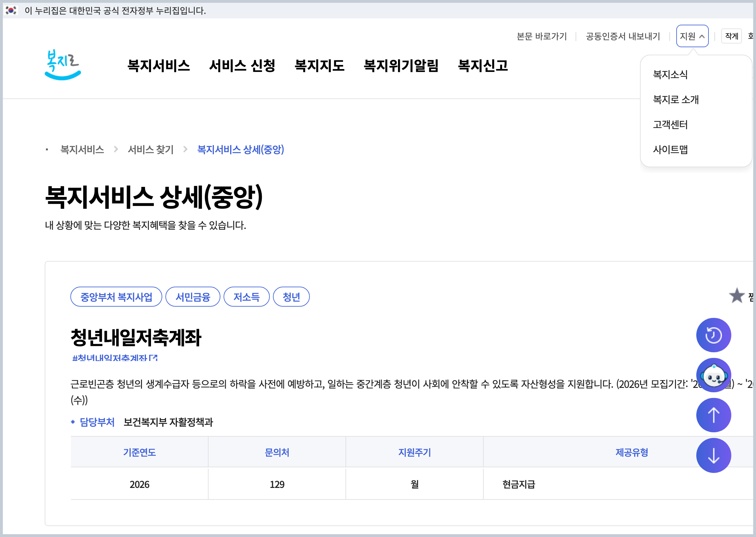This screenshot has height=537, width=756.
Task: Jump to bottom with the down arrow button
Action: 713,455
